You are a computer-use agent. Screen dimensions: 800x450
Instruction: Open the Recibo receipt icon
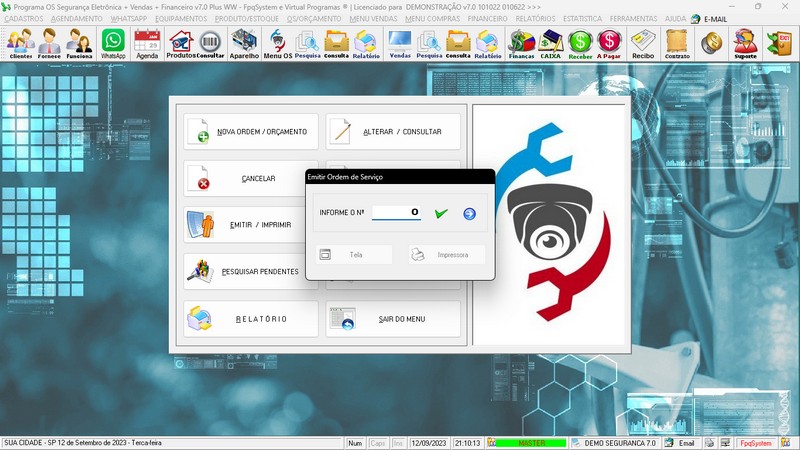643,43
